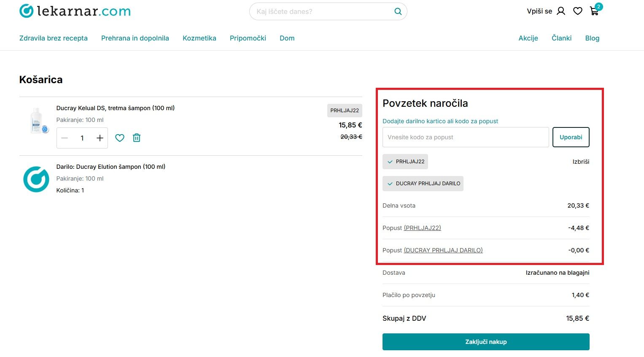644x357 pixels.
Task: Click the DUCRAY PRHLJAJ DARILO code chip
Action: pos(423,184)
